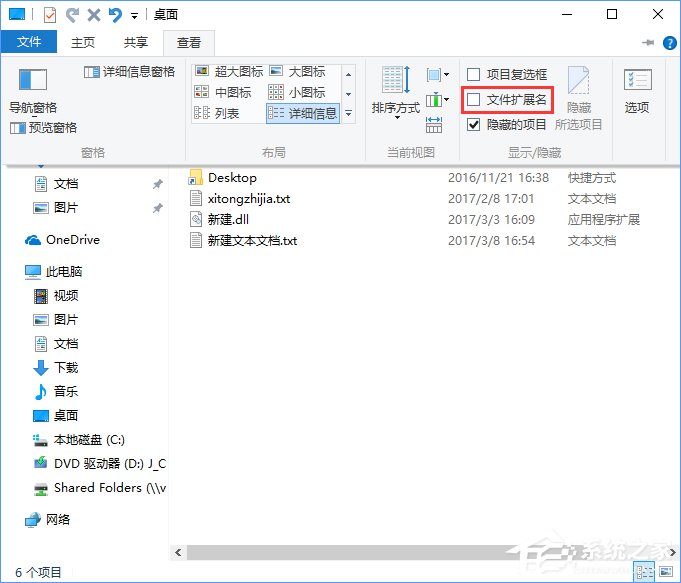Select Medium icons (中图标) layout

[x=223, y=92]
